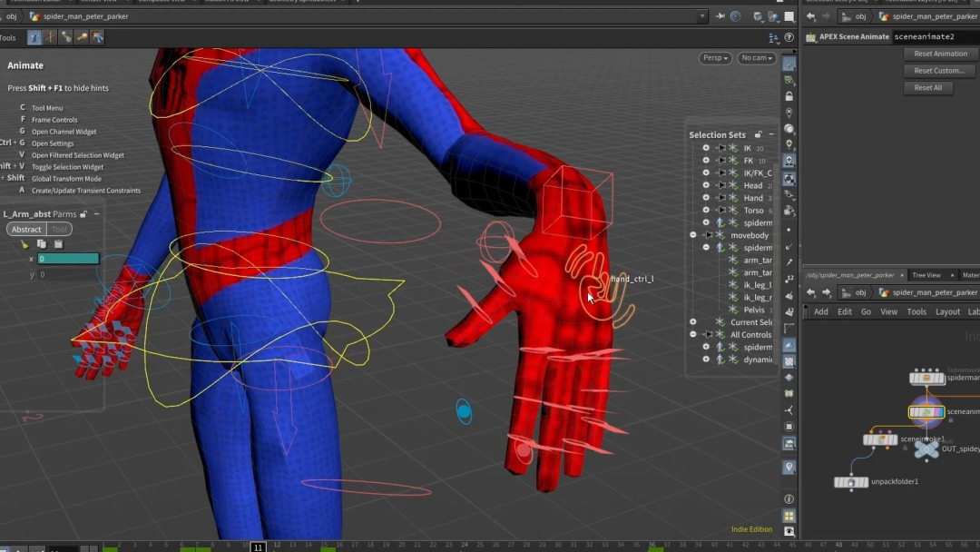Select the unpackfolder1 node
Screen dimensions: 980x552
851,482
